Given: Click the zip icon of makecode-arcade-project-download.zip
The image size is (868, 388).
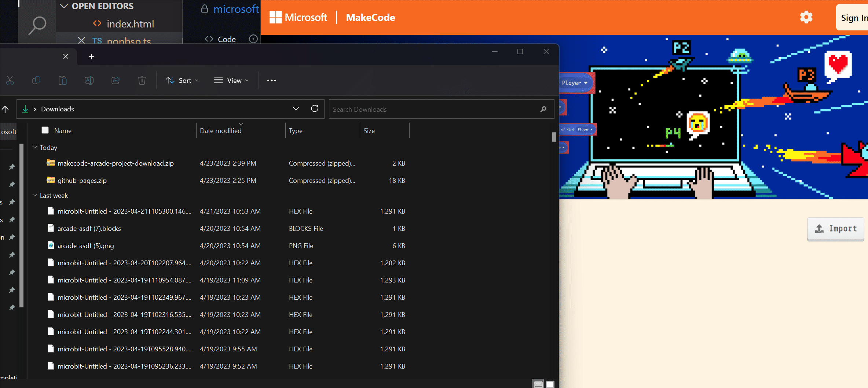Looking at the screenshot, I should (51, 163).
